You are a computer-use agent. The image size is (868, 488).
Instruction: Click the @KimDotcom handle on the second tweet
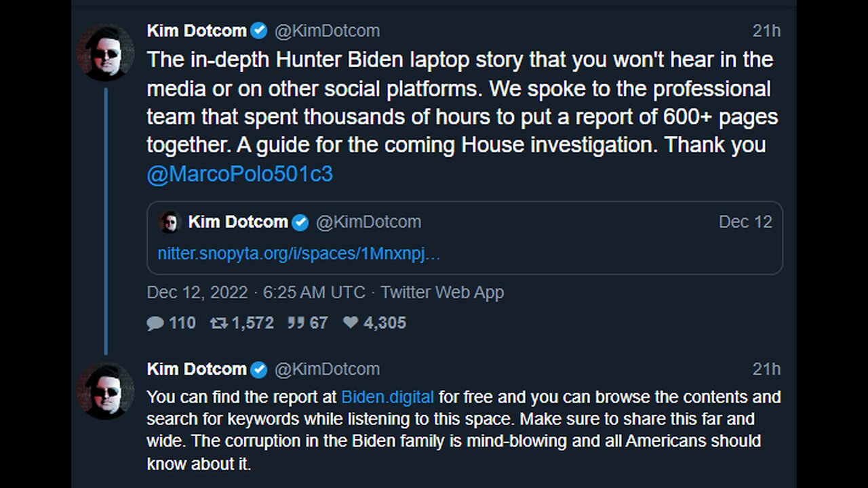[327, 369]
